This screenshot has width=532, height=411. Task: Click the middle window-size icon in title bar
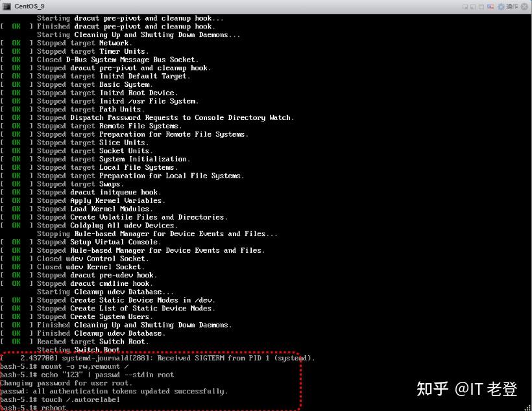click(473, 6)
